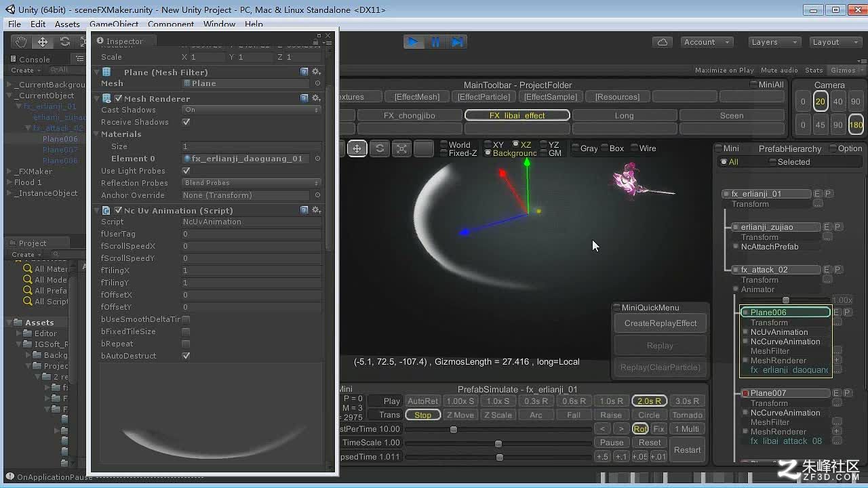The image size is (868, 488).
Task: Open object picker for Anchor Override
Action: click(x=317, y=195)
